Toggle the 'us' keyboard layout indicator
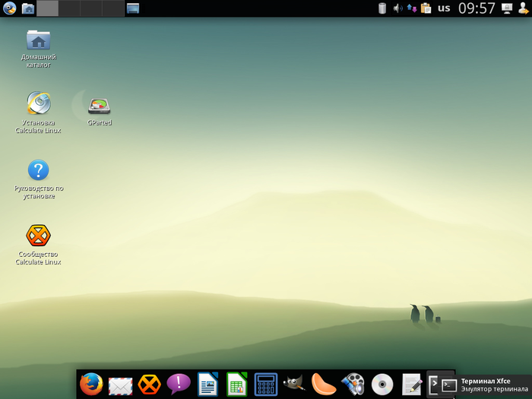Viewport: 532px width, 399px height. coord(444,8)
